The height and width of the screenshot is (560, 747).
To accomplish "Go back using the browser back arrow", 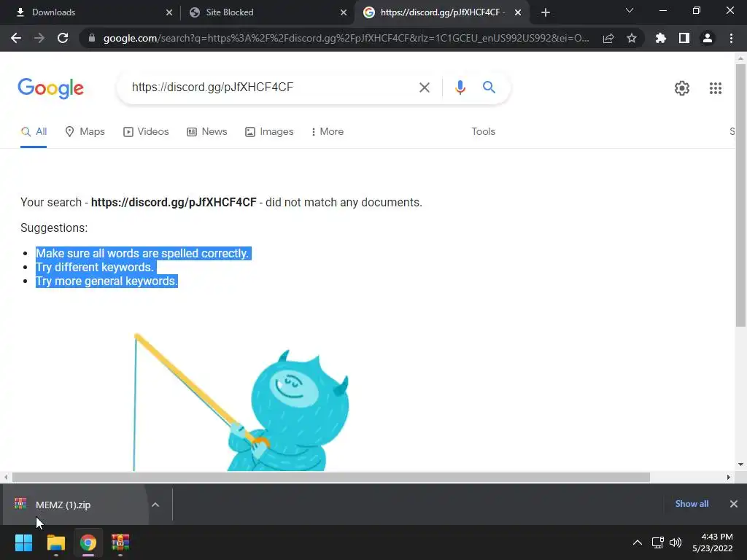I will coord(16,38).
